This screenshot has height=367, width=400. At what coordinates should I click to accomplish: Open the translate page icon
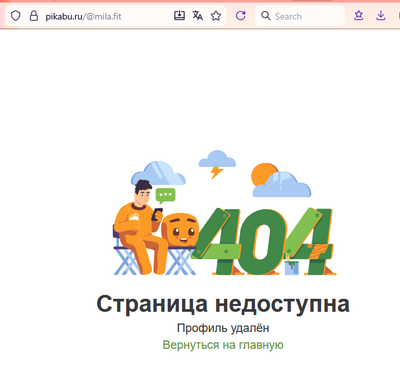(198, 15)
